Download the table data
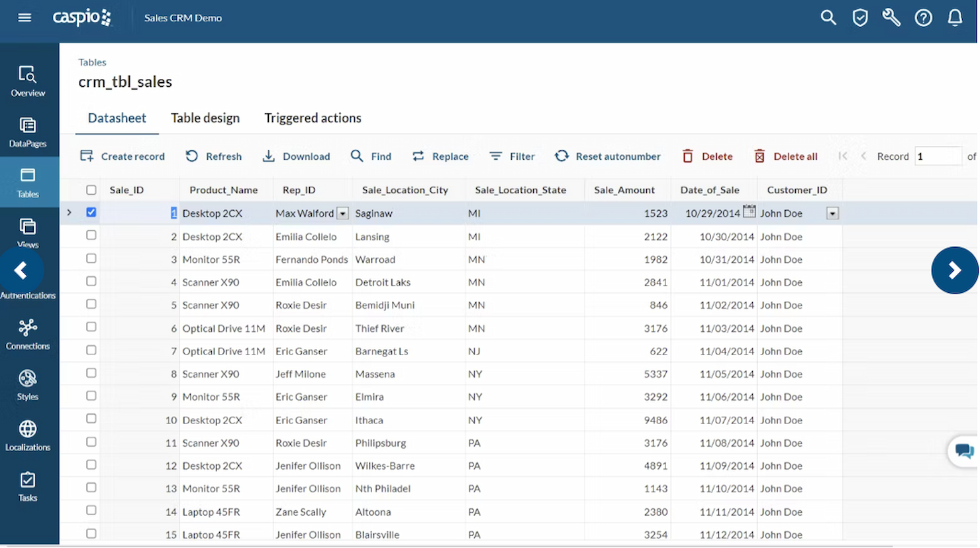This screenshot has width=980, height=548. [296, 156]
